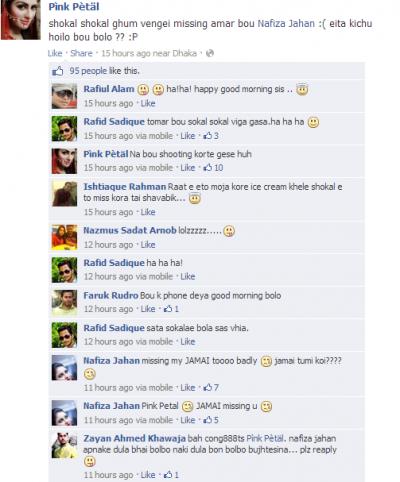Open Ishtiaque Rahman's profile name

tap(124, 187)
